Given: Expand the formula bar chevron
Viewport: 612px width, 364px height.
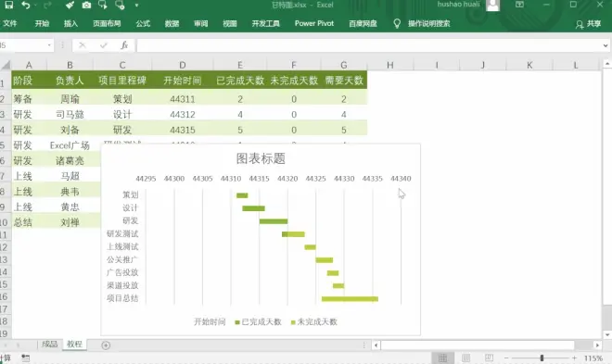Looking at the screenshot, I should click(606, 45).
